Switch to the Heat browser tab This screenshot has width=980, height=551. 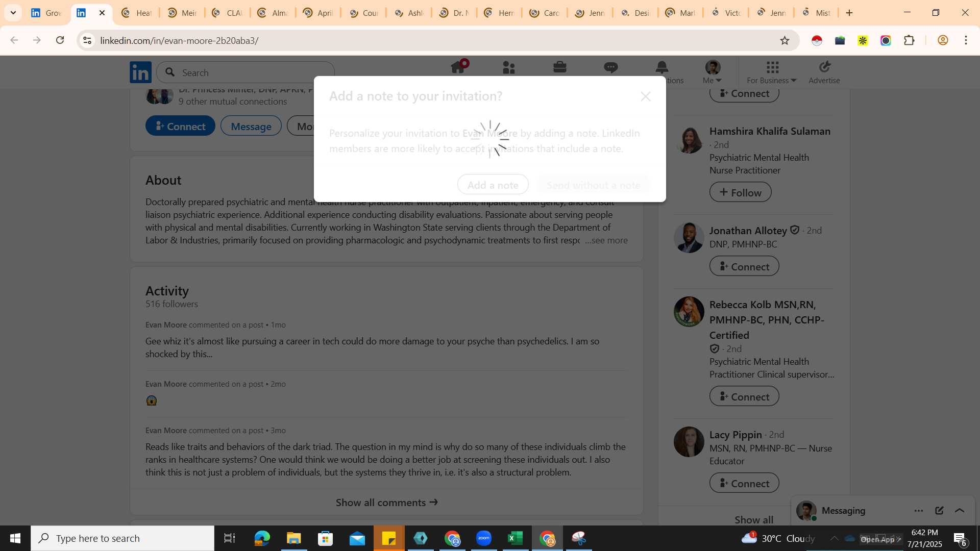tap(136, 13)
